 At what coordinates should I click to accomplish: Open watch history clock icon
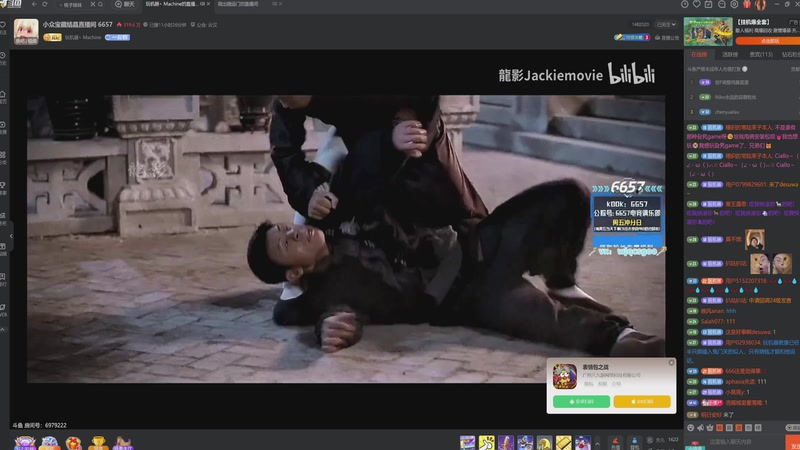685,4
